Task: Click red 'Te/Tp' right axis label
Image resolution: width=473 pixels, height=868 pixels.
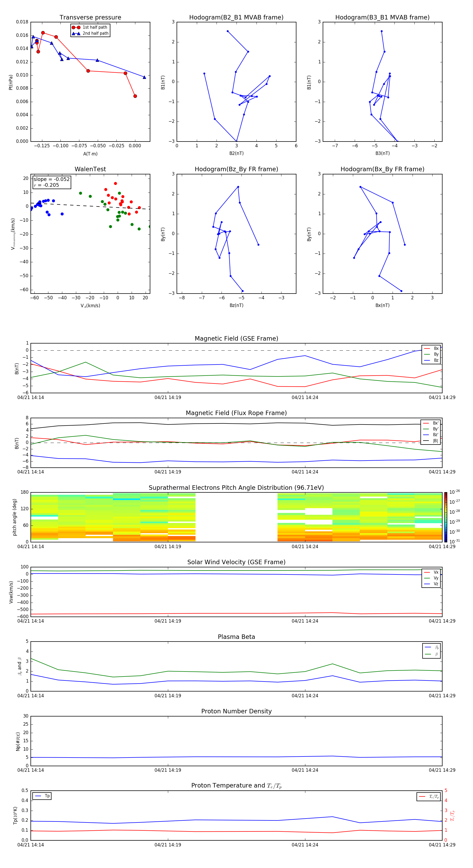Action: click(453, 816)
